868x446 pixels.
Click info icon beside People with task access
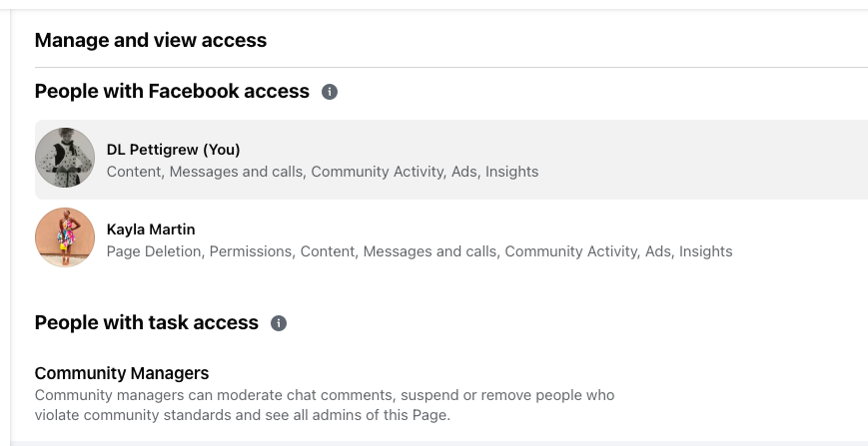pos(279,323)
